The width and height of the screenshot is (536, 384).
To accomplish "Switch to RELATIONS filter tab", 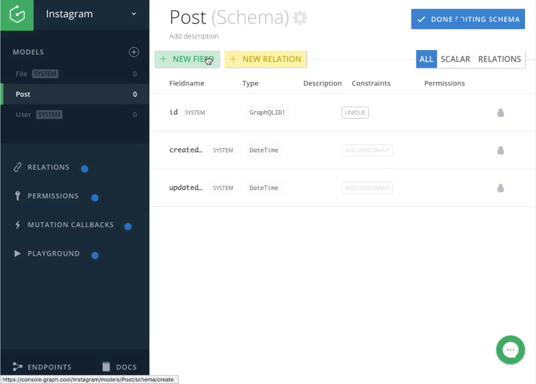I will pyautogui.click(x=499, y=59).
